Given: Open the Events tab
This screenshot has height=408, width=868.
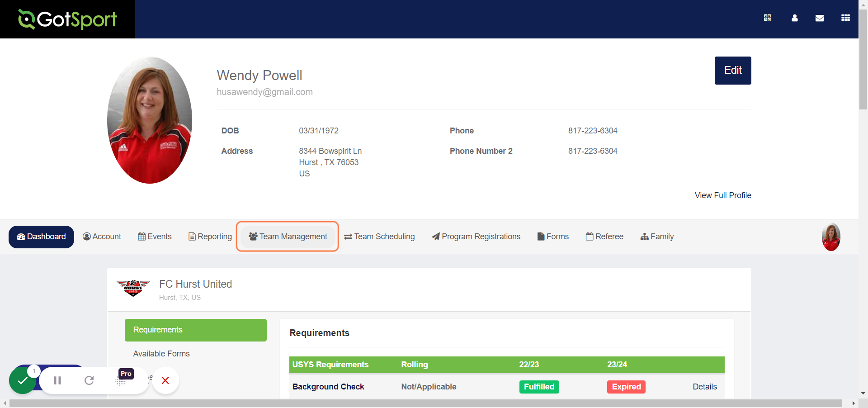Looking at the screenshot, I should (155, 237).
